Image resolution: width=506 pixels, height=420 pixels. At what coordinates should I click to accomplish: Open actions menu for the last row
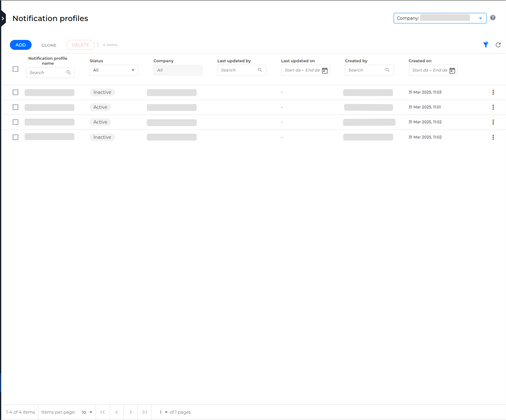[493, 137]
